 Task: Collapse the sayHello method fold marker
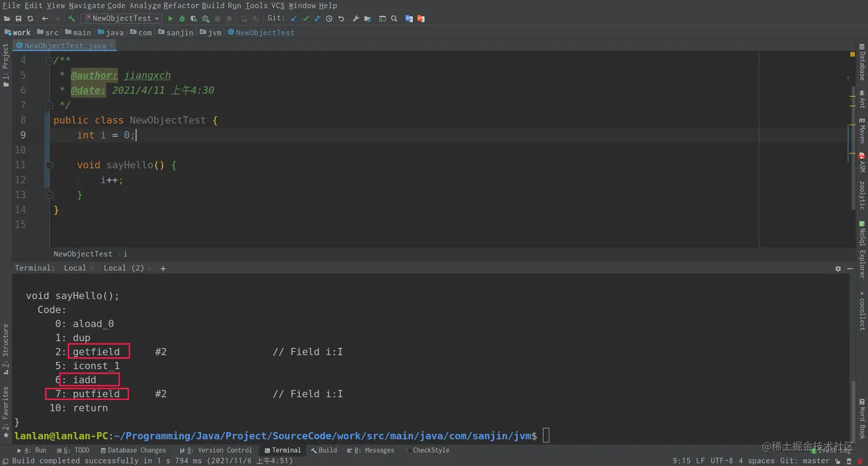pyautogui.click(x=49, y=165)
